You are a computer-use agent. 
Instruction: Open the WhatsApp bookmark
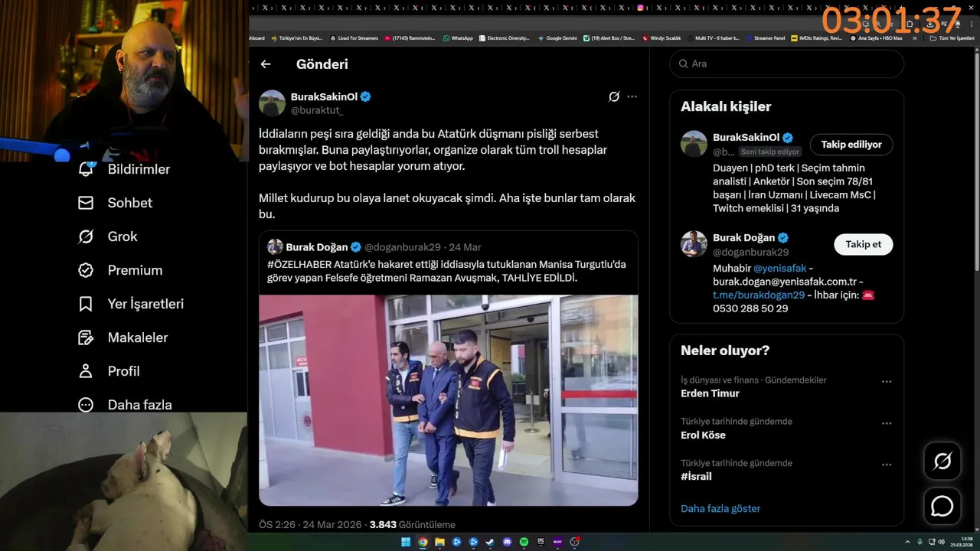click(x=457, y=37)
